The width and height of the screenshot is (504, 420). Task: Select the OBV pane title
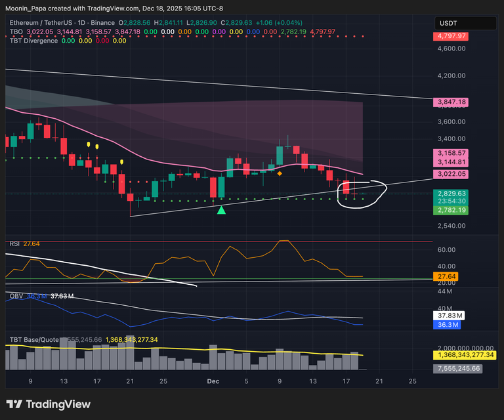point(16,296)
